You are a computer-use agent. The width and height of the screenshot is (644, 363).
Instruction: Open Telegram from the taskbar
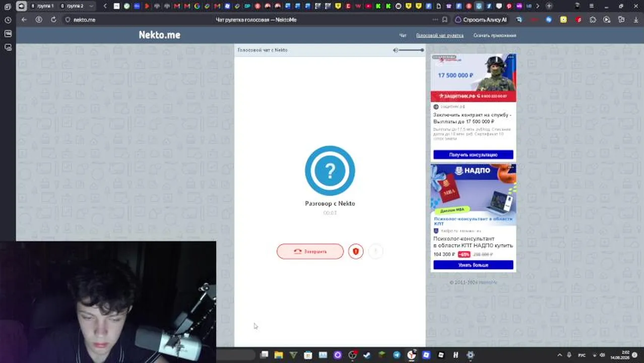397,355
